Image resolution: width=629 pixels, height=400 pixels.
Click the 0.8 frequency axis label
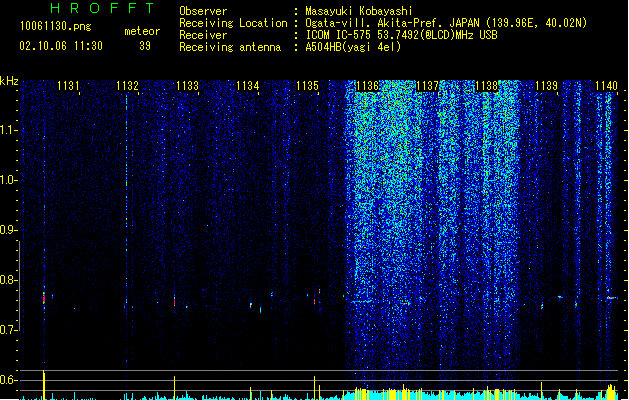tap(8, 280)
